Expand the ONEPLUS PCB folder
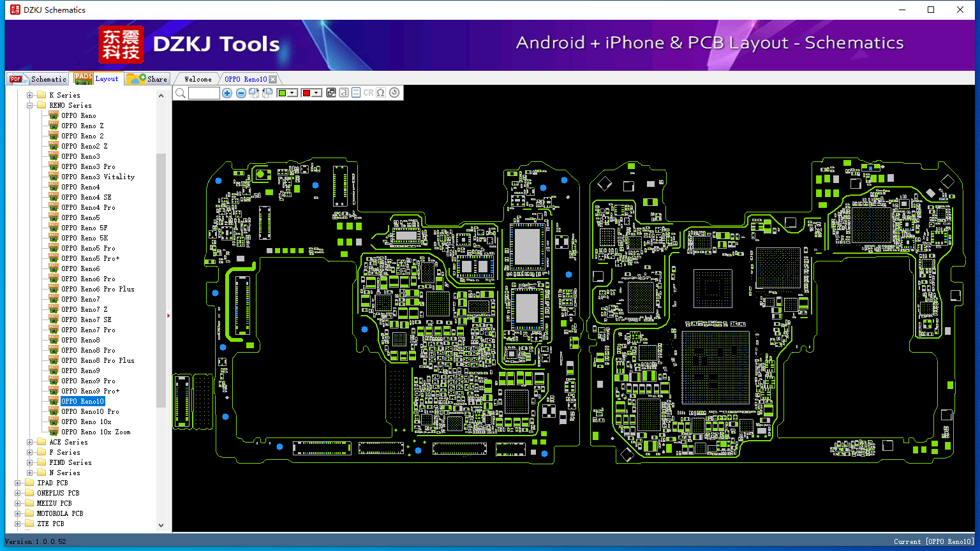Screen dimensions: 980x551 (17, 493)
